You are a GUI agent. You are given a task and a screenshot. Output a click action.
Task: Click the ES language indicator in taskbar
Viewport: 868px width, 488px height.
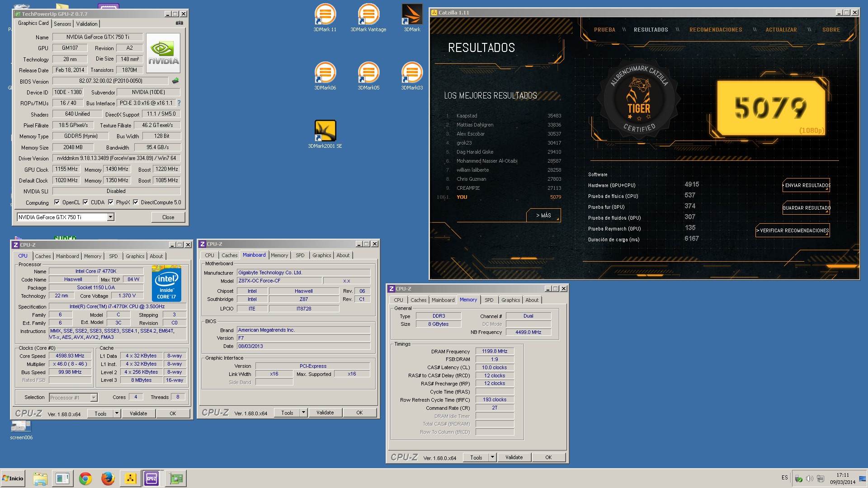tap(784, 478)
